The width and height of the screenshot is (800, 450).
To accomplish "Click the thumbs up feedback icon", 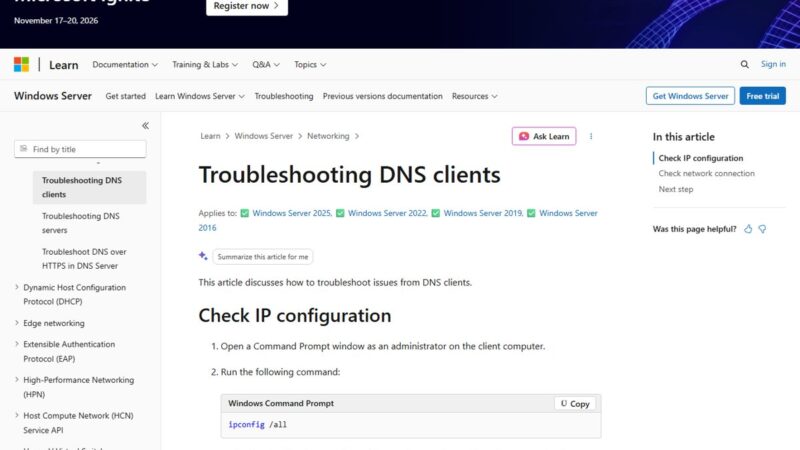I will click(748, 229).
